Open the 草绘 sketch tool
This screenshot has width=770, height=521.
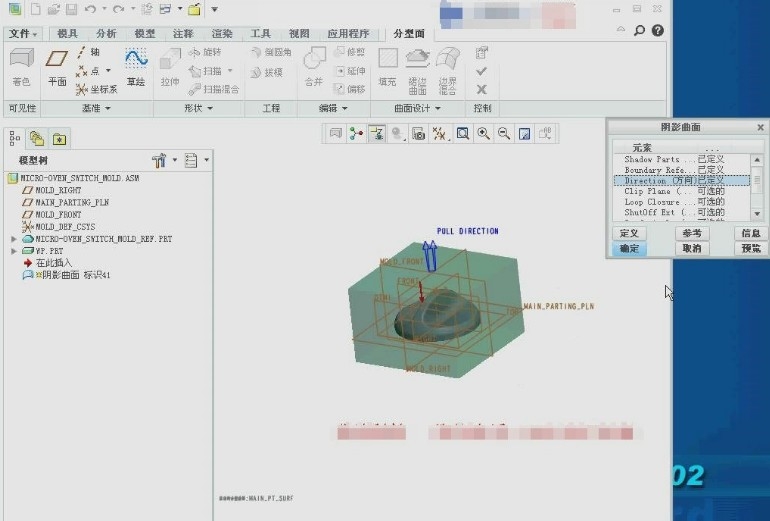click(x=136, y=67)
